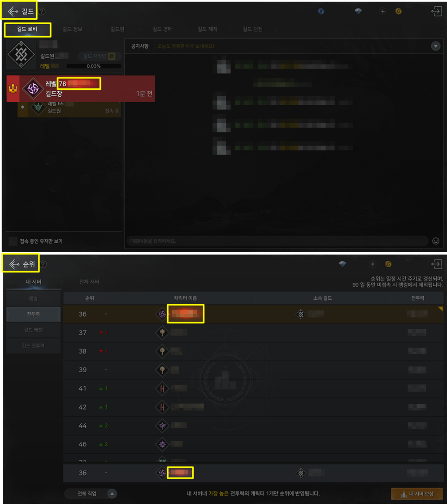Click the exit icon in guild screen
Viewport: 447px width, 504px height.
tap(436, 11)
